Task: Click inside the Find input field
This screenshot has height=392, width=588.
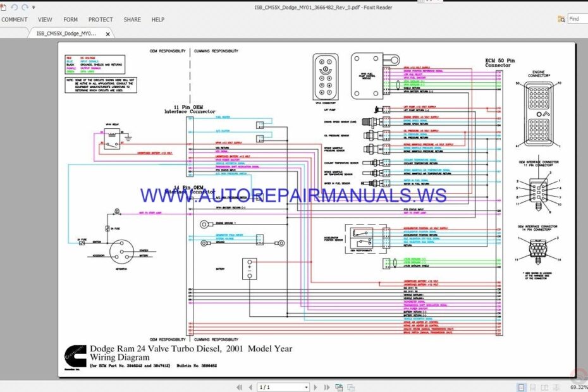Action: click(575, 19)
